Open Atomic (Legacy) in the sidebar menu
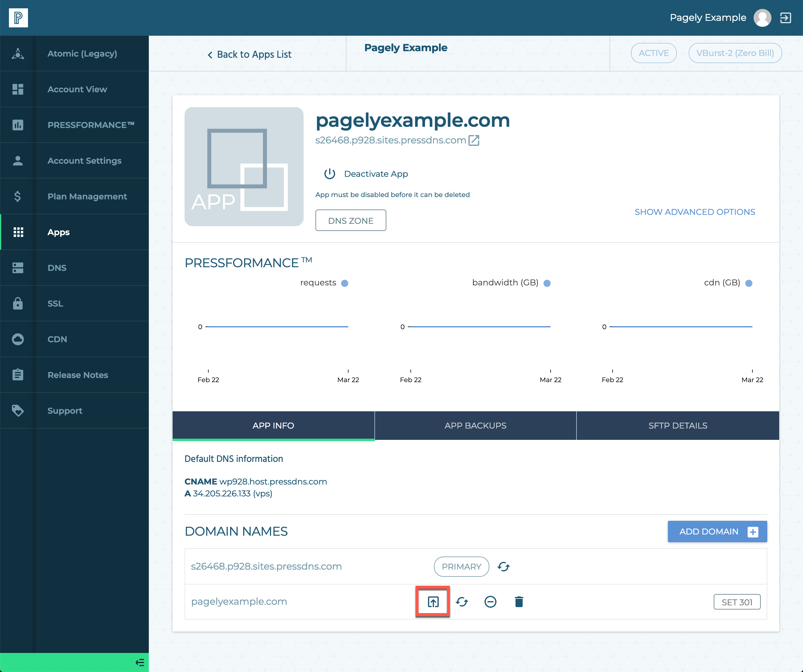 pos(82,54)
